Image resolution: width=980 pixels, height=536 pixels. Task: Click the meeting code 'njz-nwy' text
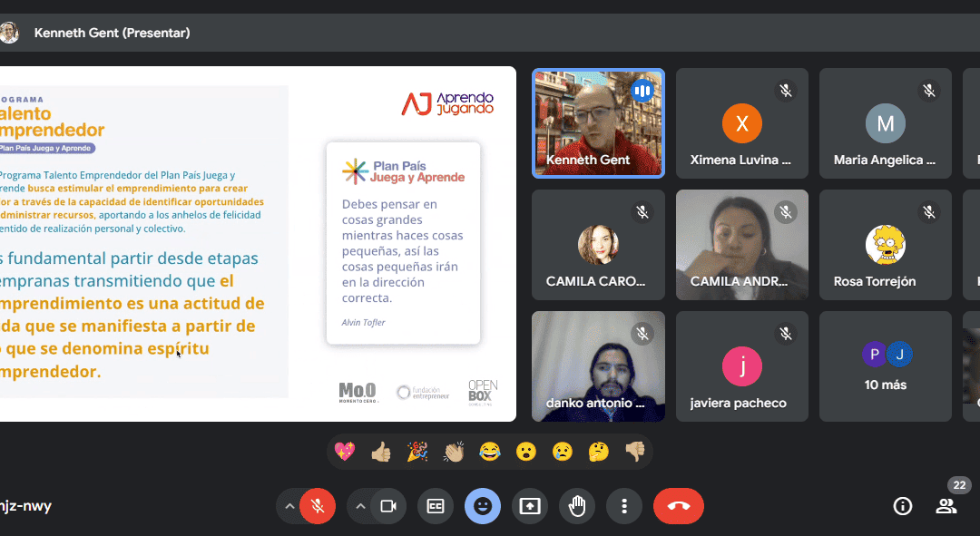click(x=25, y=506)
